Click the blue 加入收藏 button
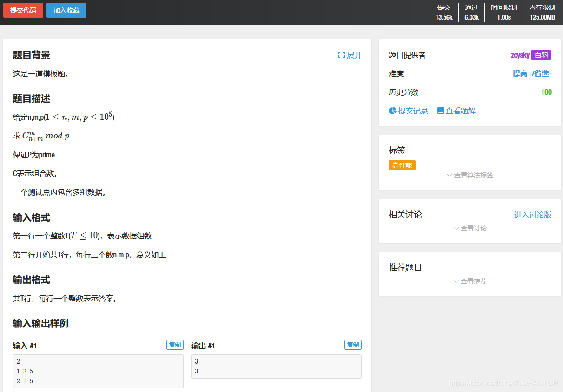This screenshot has height=392, width=563. click(x=66, y=10)
